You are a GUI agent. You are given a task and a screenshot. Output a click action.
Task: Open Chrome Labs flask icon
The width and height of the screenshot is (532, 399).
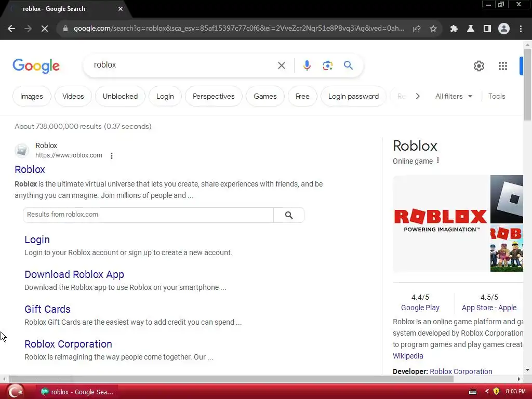tap(471, 29)
